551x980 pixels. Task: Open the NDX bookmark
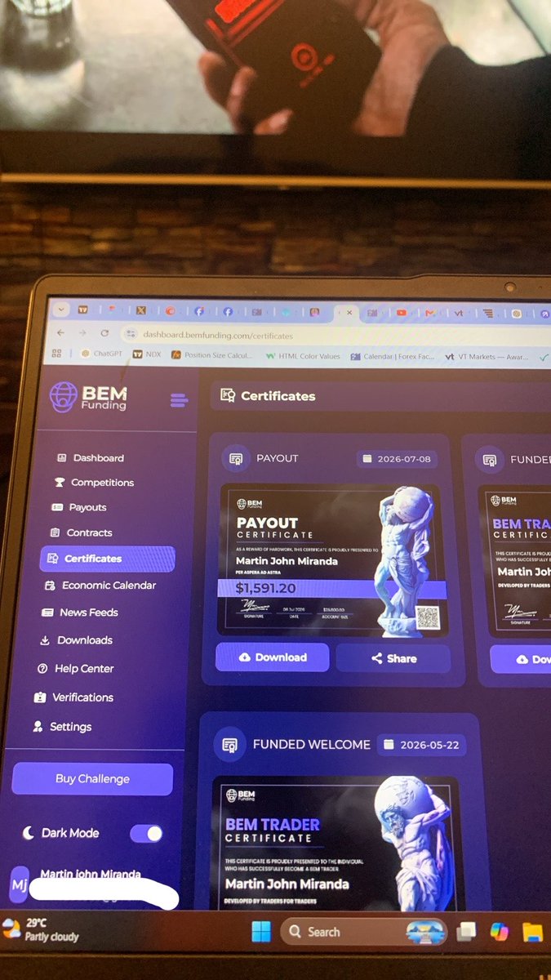(148, 354)
